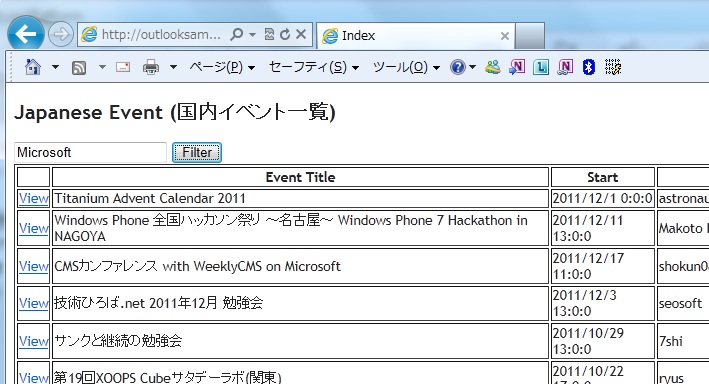Click the Start column header
This screenshot has width=709, height=384.
tap(603, 177)
